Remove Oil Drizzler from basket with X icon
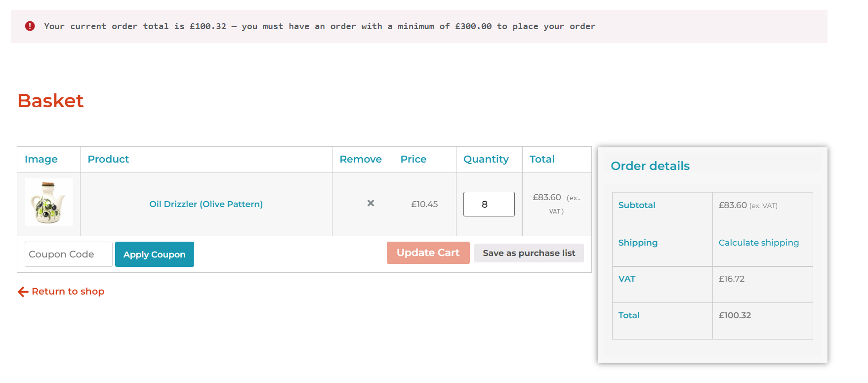This screenshot has width=868, height=383. point(371,203)
